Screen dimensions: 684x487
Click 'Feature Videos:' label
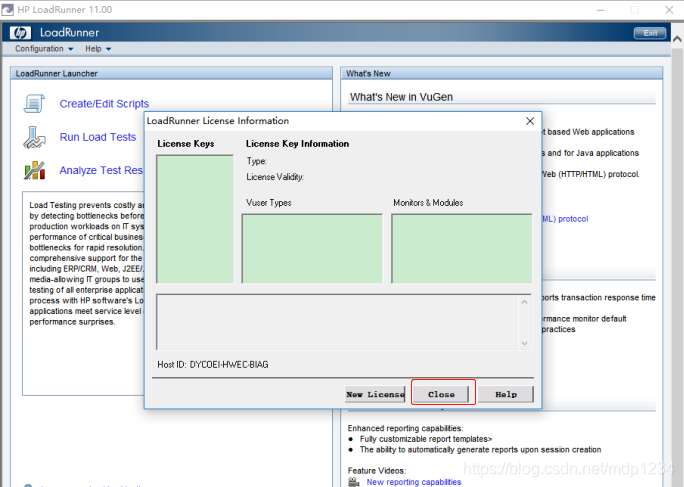[376, 470]
